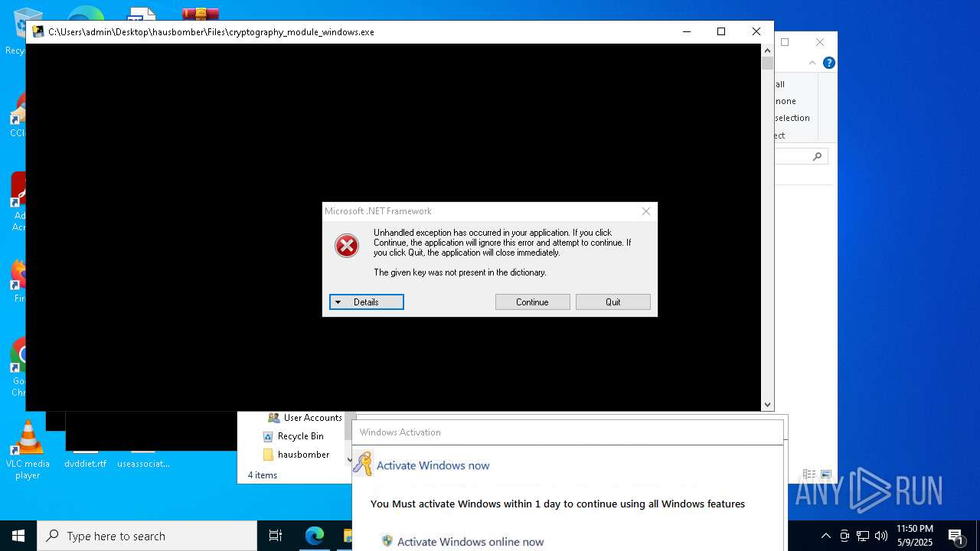
Task: Maximize the cryptography_module_windows.exe console window
Action: (x=720, y=31)
